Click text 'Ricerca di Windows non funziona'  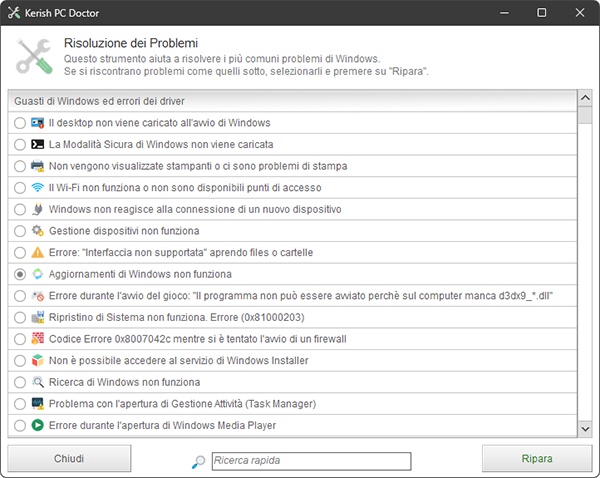point(124,382)
